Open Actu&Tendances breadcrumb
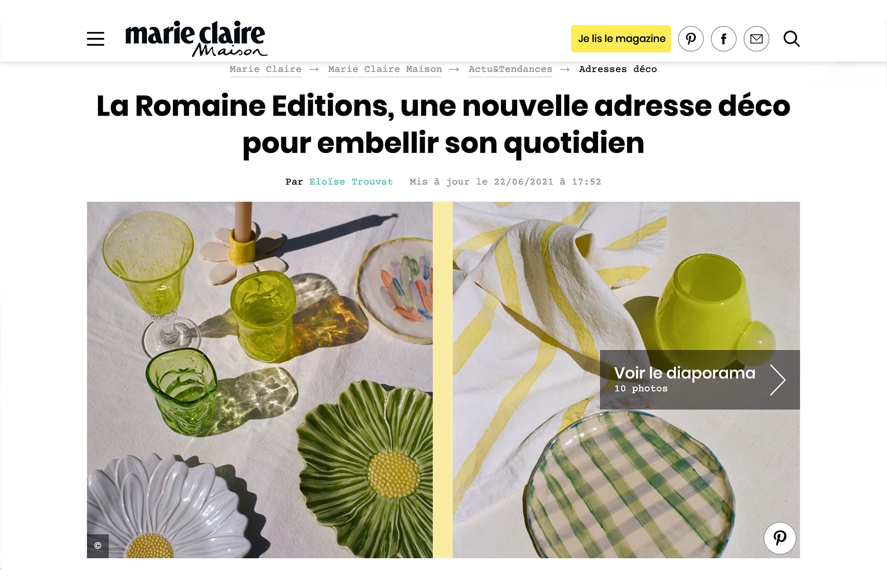Image resolution: width=887 pixels, height=588 pixels. (510, 69)
